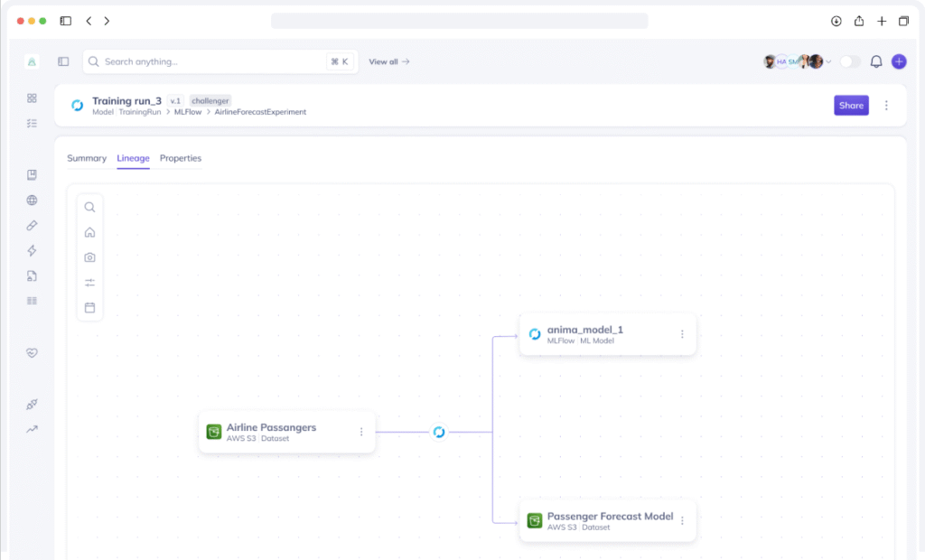Click the View all link
Viewport: 925px width, 560px height.
[389, 61]
